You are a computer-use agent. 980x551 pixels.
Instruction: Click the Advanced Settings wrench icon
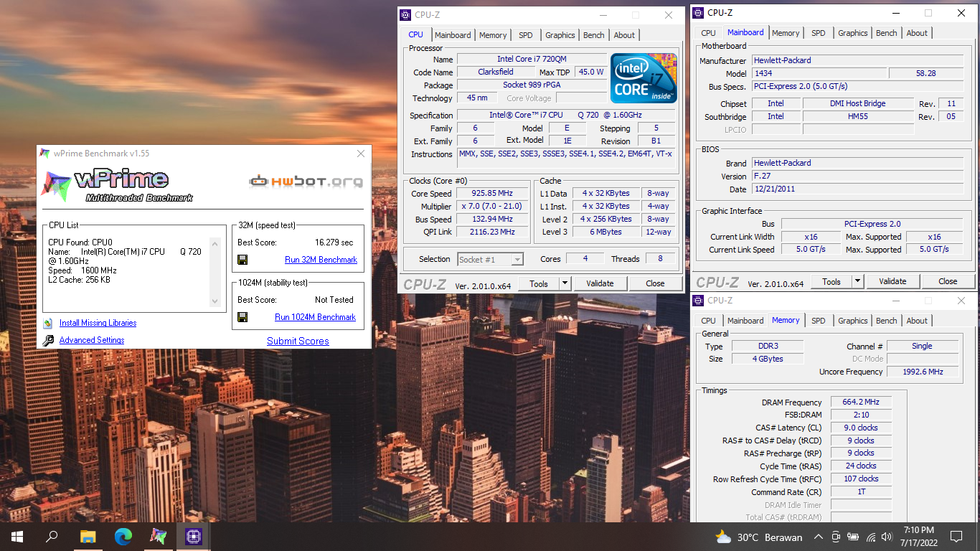click(x=48, y=341)
